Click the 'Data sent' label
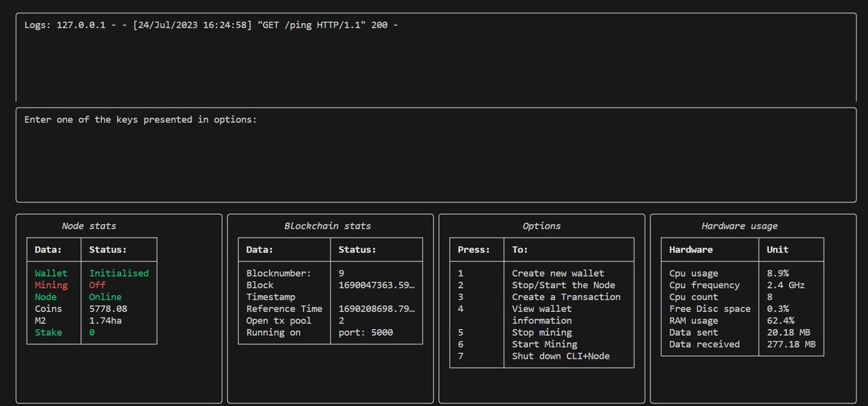 694,332
